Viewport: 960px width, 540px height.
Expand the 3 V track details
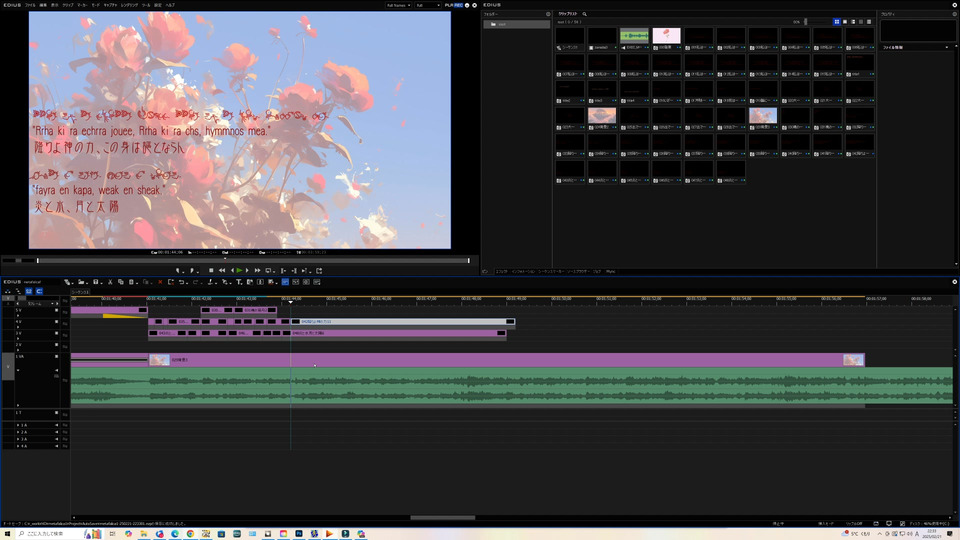pos(18,338)
